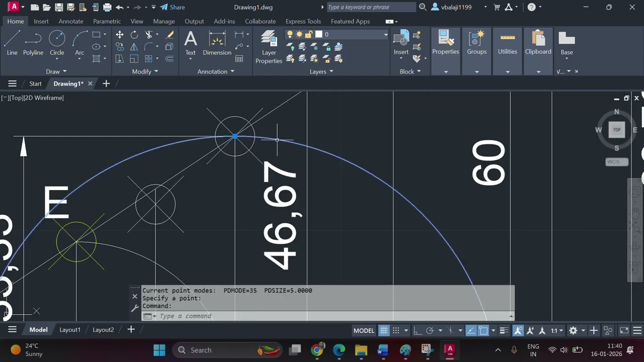Open a new drawing tab with plus
644x362 pixels.
point(106,83)
